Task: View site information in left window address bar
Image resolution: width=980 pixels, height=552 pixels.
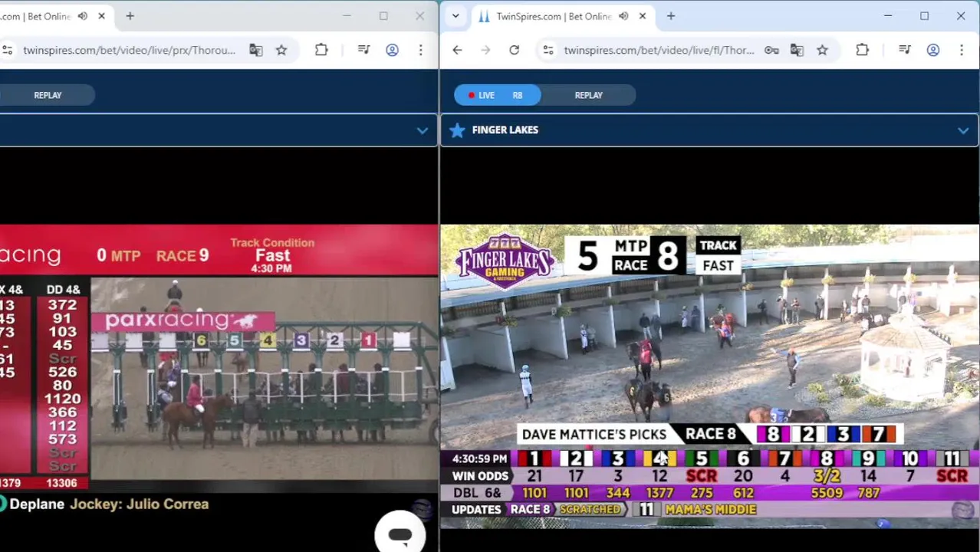Action: [x=8, y=50]
